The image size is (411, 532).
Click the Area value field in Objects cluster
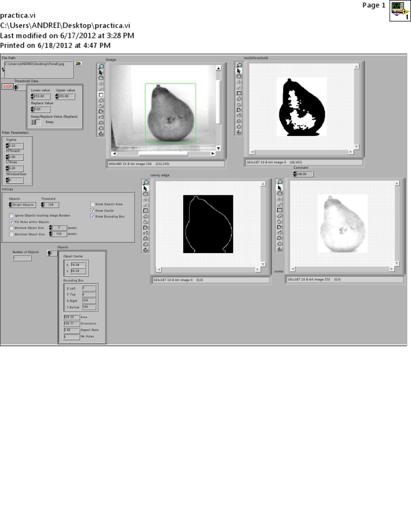72,317
